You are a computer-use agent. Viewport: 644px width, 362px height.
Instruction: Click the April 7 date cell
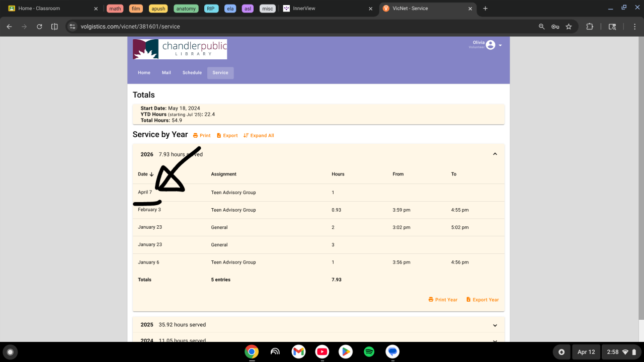coord(145,193)
